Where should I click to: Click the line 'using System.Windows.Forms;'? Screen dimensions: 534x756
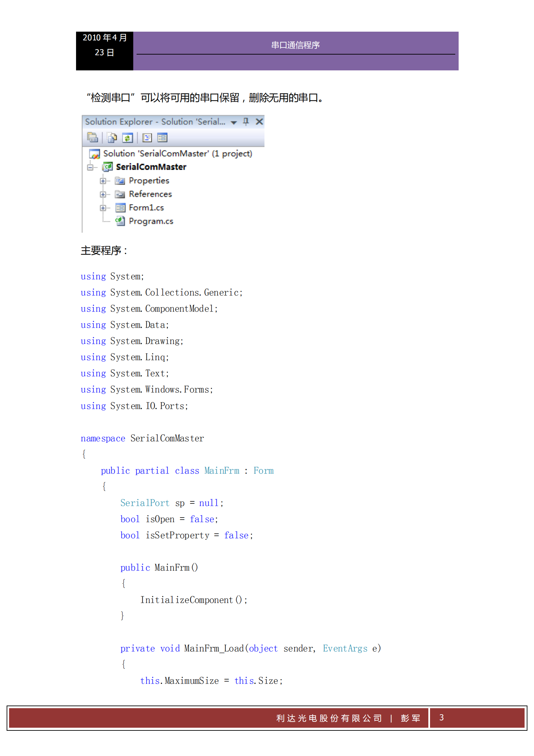pyautogui.click(x=147, y=390)
